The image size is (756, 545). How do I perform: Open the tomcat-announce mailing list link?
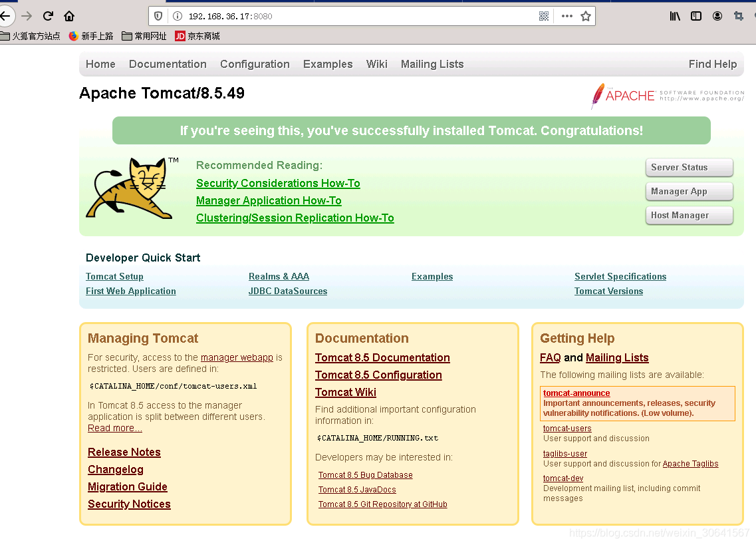576,393
